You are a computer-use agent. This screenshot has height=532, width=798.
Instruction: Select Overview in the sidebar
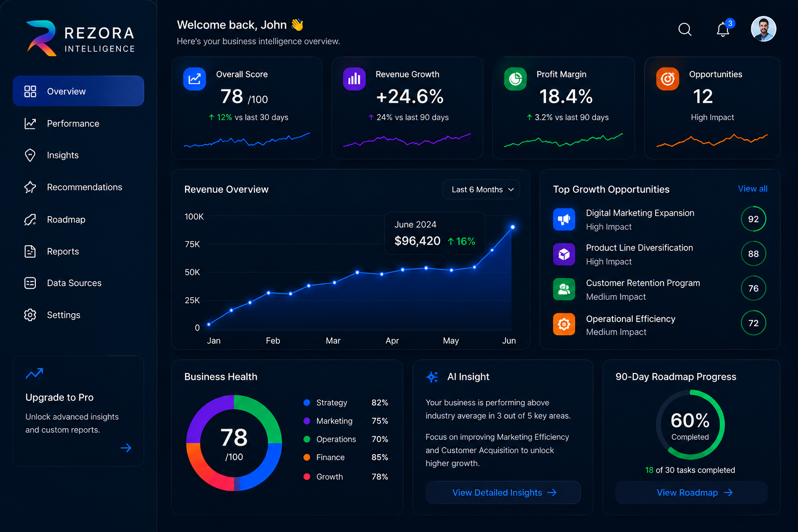tap(78, 91)
